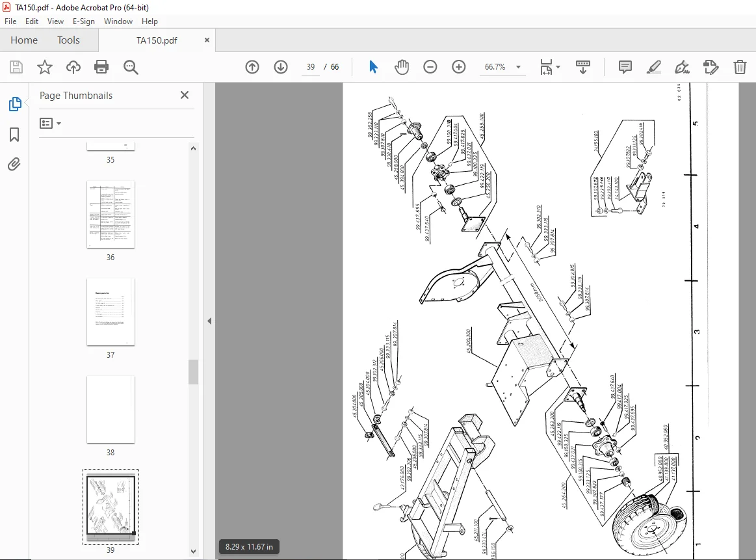Viewport: 756px width, 560px height.
Task: Open the File menu
Action: pyautogui.click(x=10, y=21)
